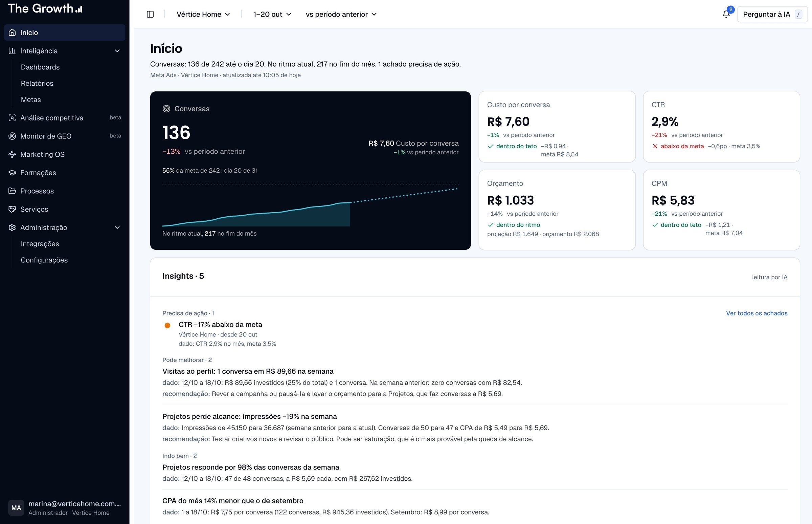Screen dimensions: 812x524
Task: Click the Custo por conversa card
Action: [x=557, y=127]
